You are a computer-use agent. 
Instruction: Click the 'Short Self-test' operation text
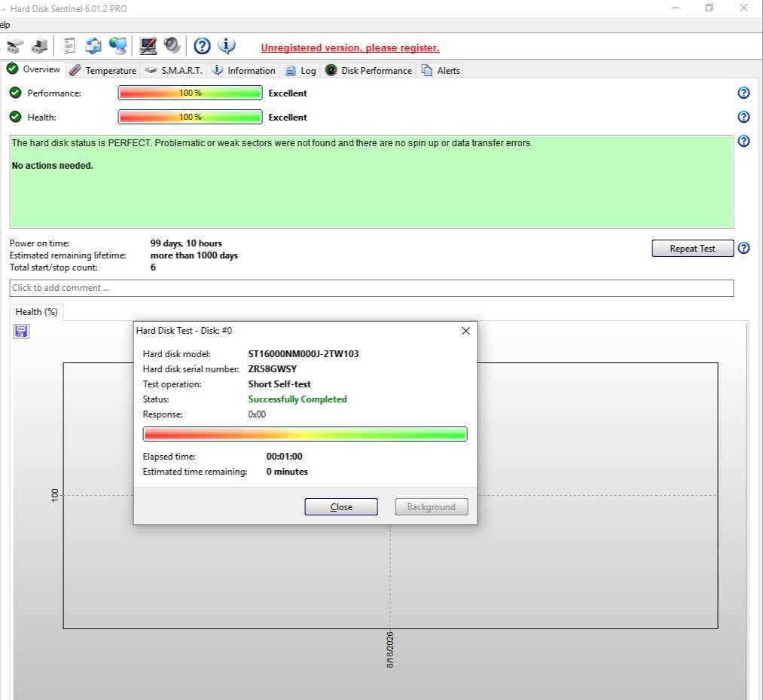pyautogui.click(x=279, y=384)
